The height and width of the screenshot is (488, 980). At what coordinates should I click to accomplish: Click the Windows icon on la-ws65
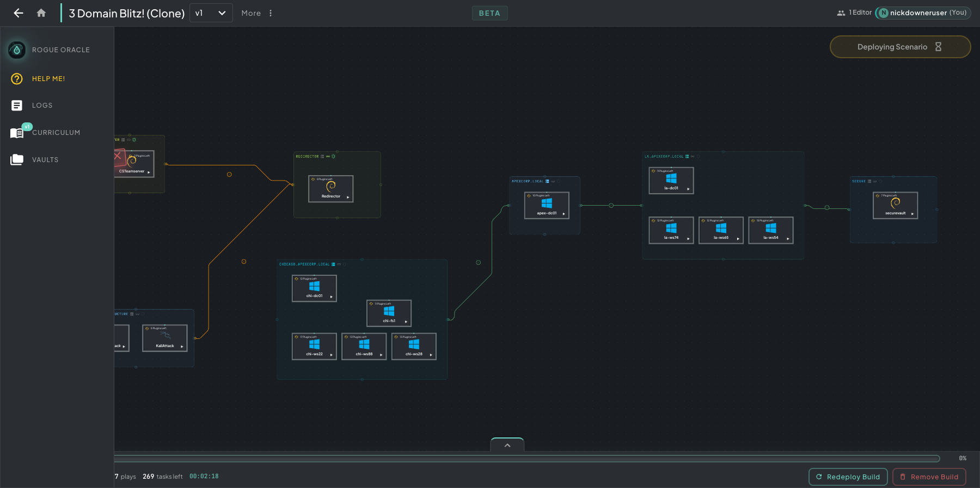coord(721,228)
